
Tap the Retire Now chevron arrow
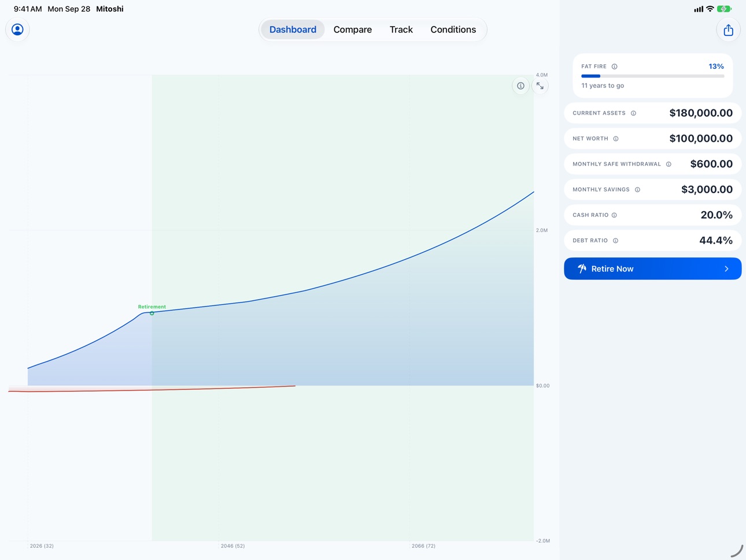(x=726, y=268)
